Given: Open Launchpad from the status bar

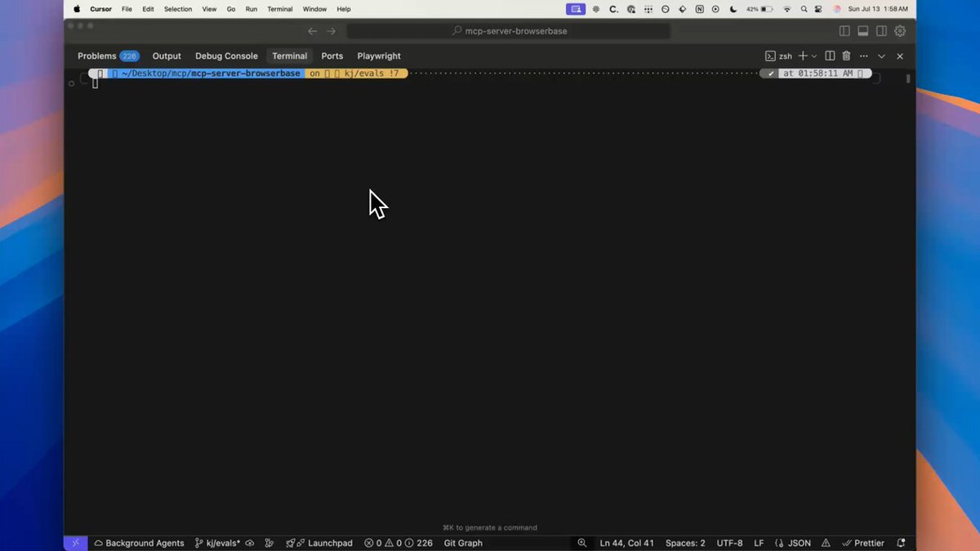Looking at the screenshot, I should [x=319, y=543].
